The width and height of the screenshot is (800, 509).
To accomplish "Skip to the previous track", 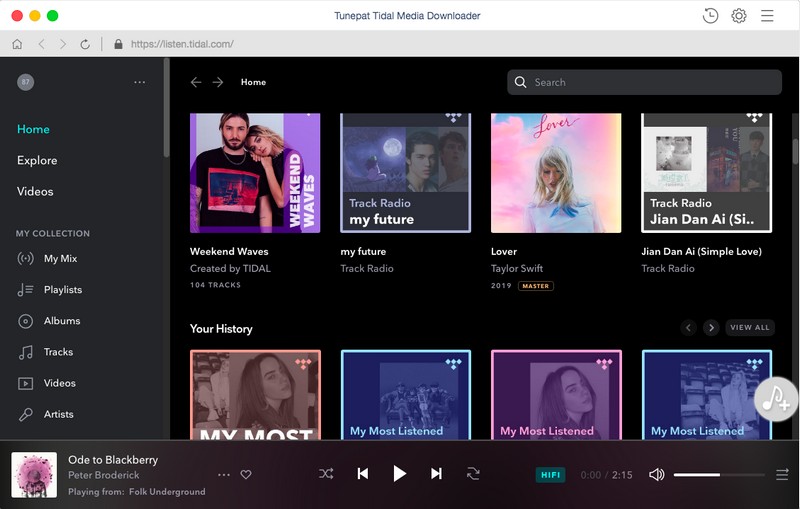I will 363,474.
